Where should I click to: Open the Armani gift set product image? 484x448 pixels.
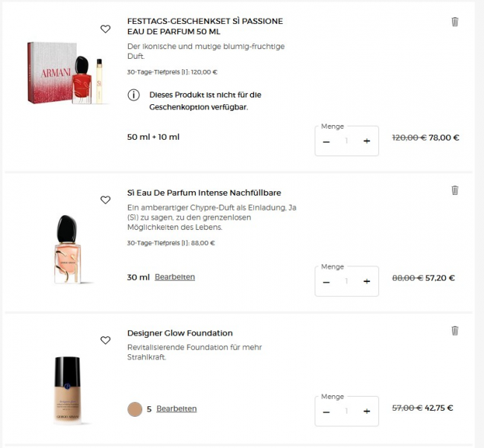(67, 73)
